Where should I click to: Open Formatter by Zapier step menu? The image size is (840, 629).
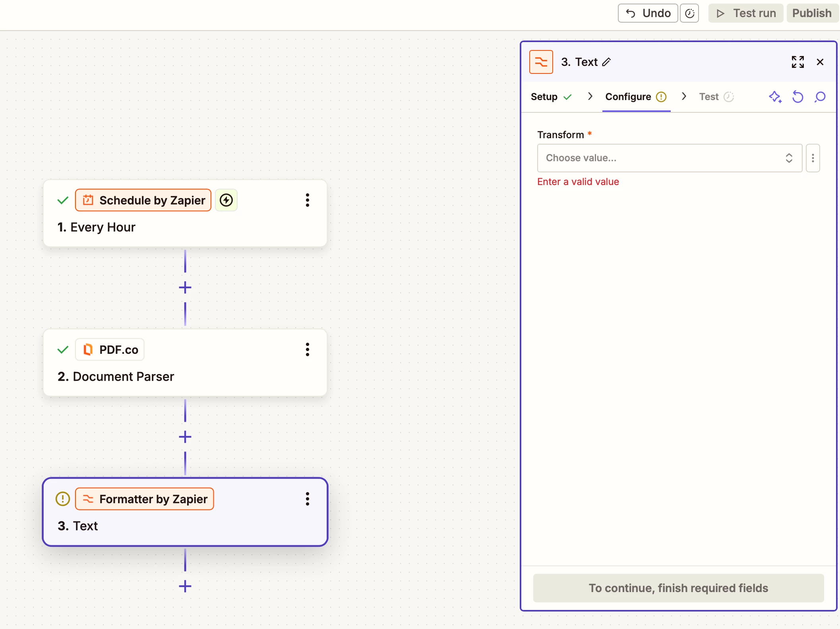(x=307, y=499)
